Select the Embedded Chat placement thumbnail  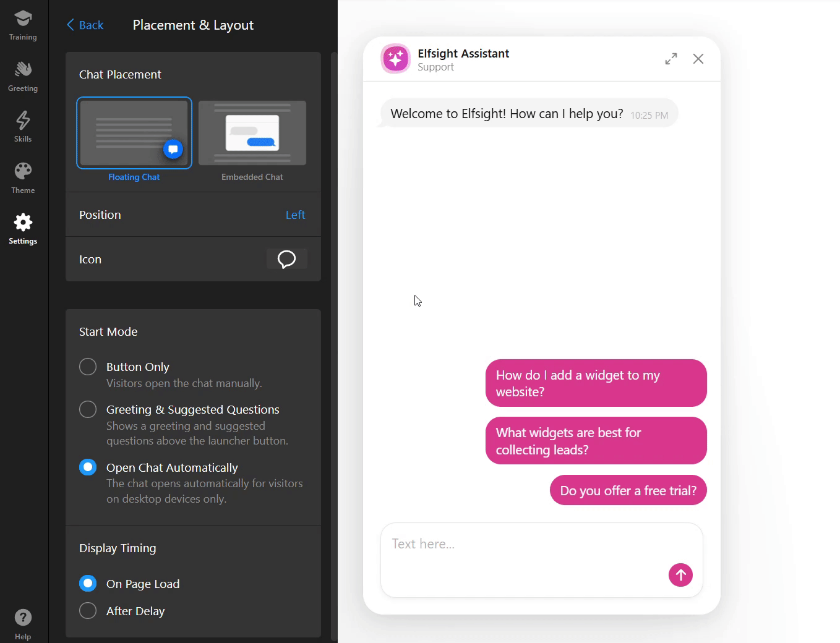(252, 133)
